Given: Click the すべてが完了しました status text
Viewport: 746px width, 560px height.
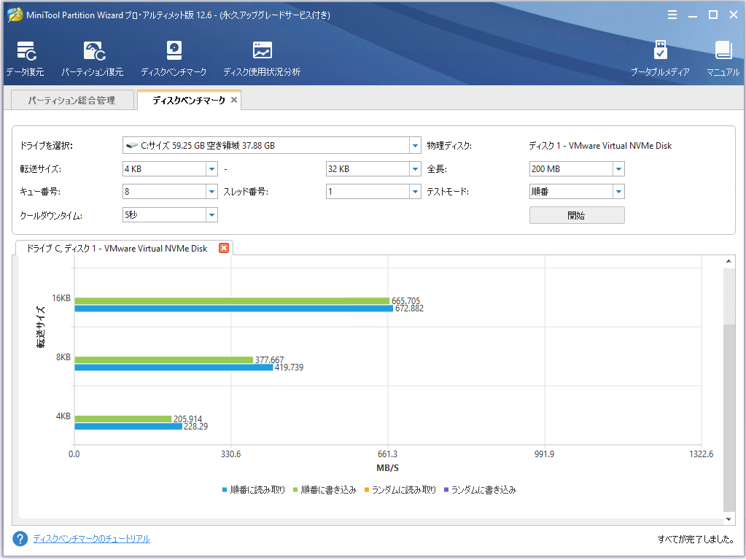Looking at the screenshot, I should 696,539.
